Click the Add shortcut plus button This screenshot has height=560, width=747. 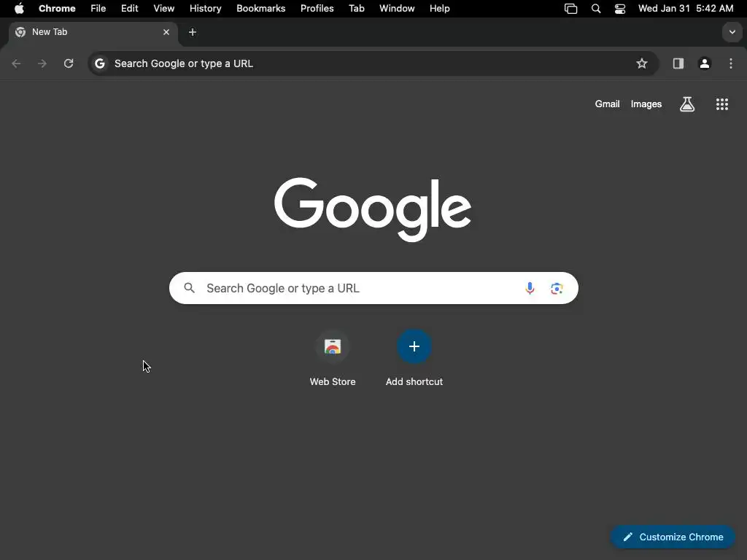pyautogui.click(x=414, y=346)
